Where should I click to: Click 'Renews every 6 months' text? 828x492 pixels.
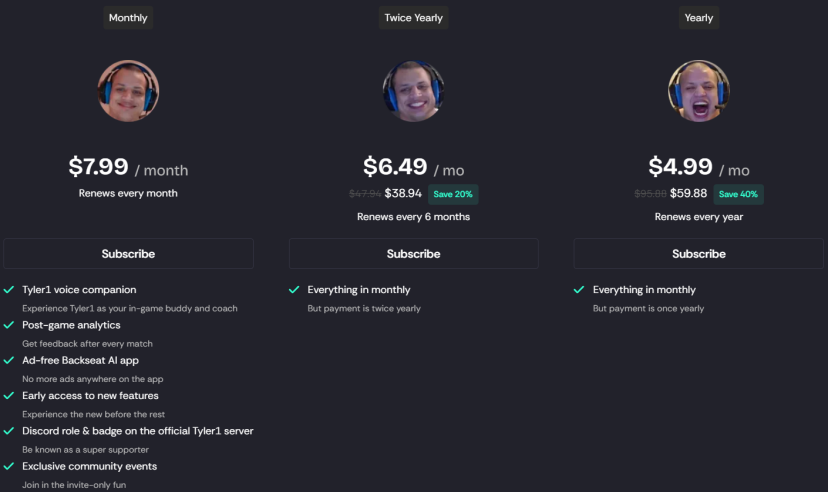[413, 217]
